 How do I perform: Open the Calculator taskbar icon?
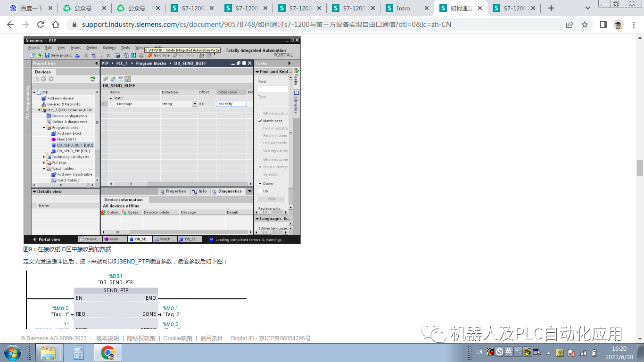pyautogui.click(x=78, y=353)
